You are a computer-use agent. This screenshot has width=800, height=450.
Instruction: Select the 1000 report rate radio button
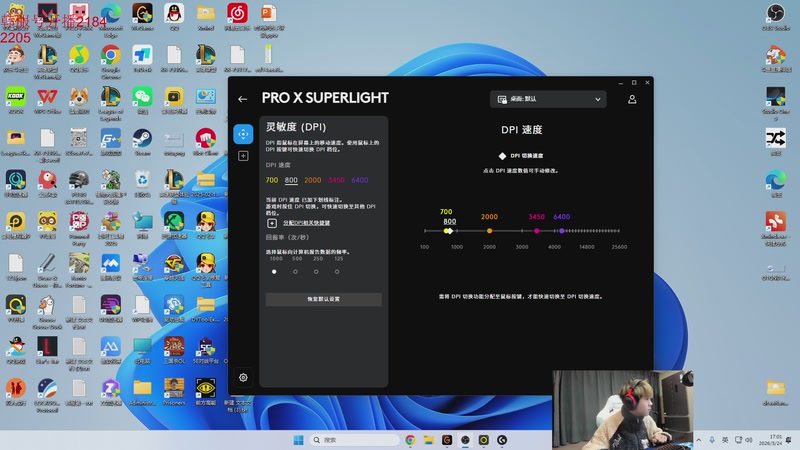(x=274, y=272)
